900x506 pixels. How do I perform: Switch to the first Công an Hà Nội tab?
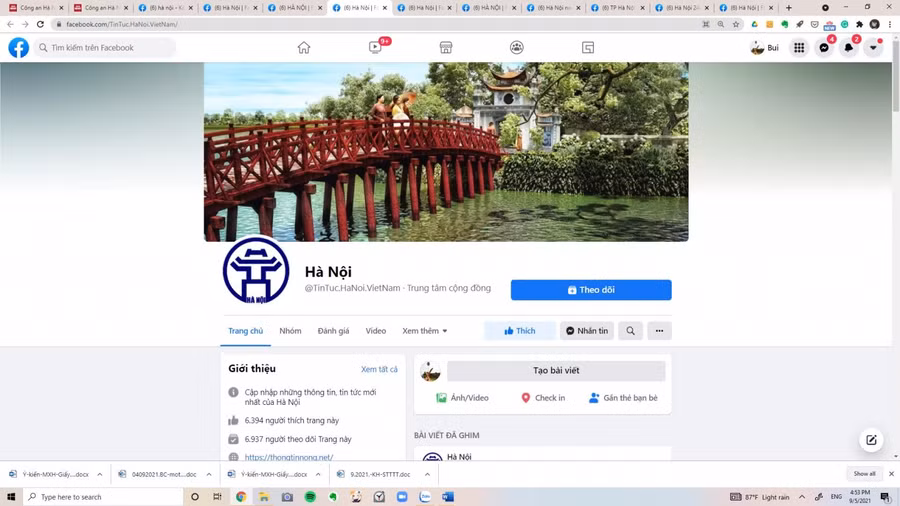click(x=36, y=7)
